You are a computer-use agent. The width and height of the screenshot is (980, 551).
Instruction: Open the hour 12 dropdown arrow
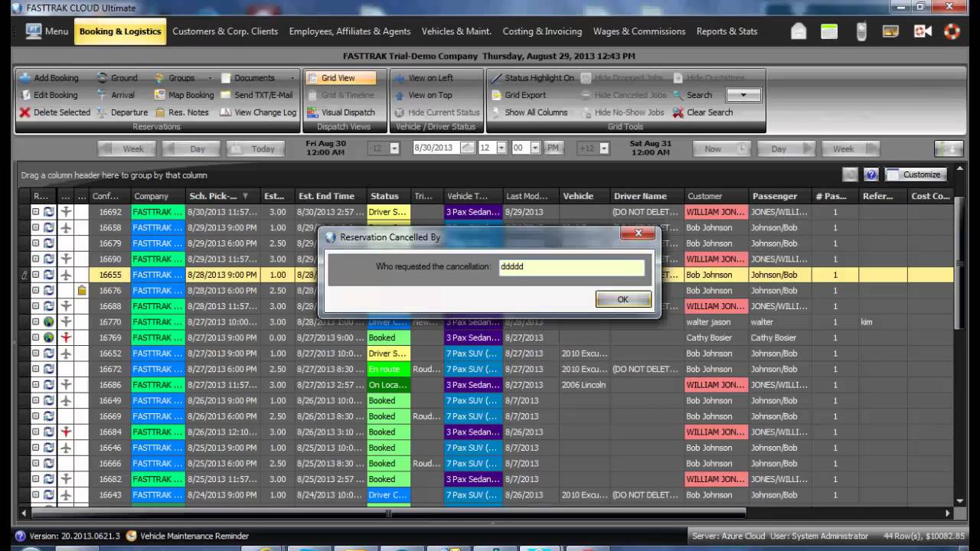tap(501, 148)
